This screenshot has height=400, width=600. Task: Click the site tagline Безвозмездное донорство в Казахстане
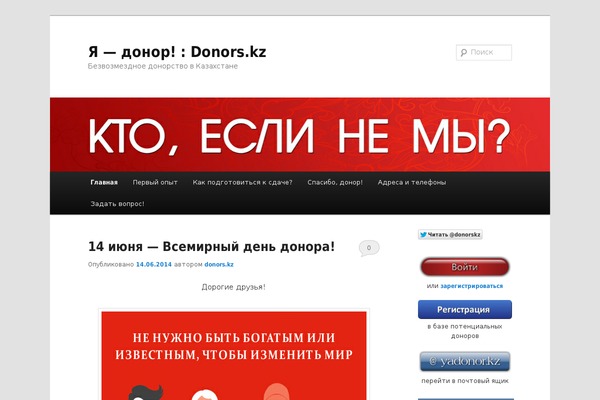coord(163,66)
